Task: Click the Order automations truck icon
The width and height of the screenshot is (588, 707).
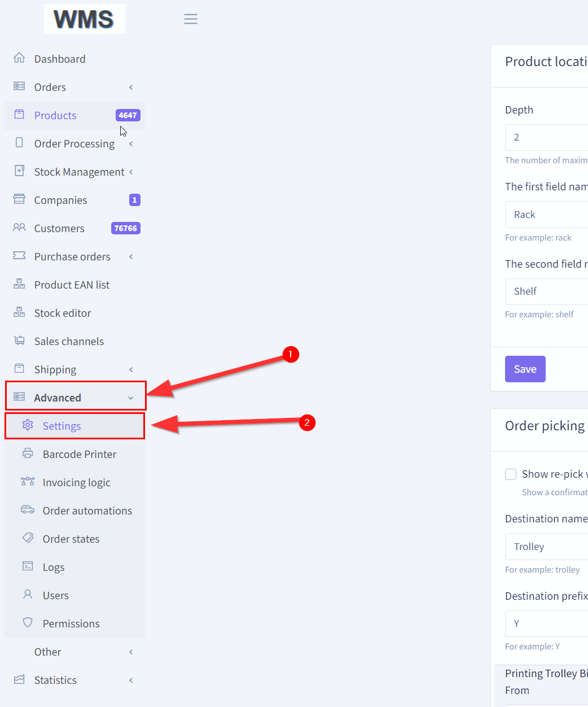Action: tap(28, 510)
